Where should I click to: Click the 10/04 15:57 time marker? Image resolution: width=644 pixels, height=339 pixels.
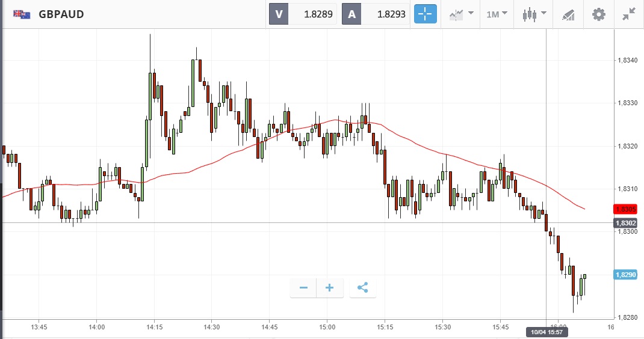[x=545, y=331]
